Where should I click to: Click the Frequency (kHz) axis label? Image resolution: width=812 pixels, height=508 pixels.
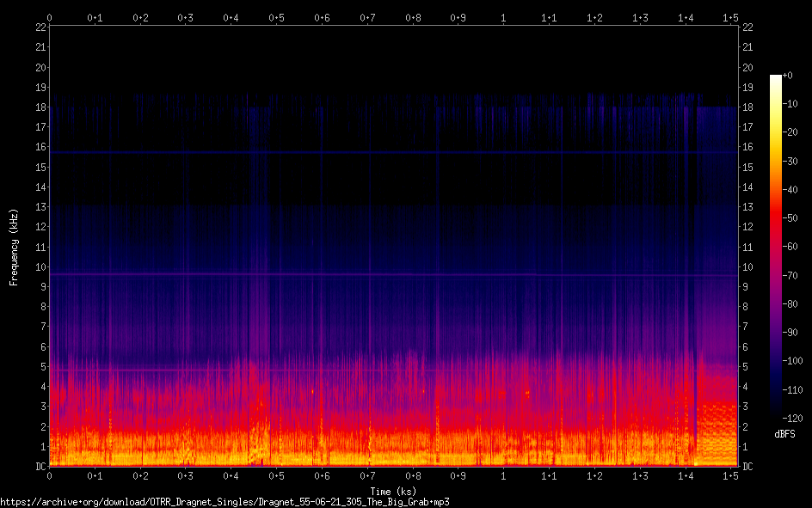(x=14, y=246)
